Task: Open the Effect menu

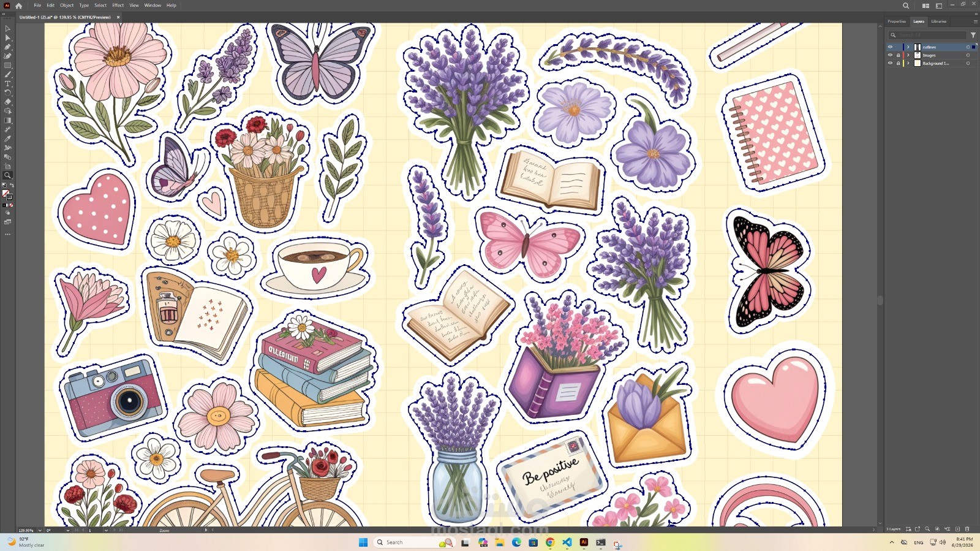Action: [x=118, y=6]
